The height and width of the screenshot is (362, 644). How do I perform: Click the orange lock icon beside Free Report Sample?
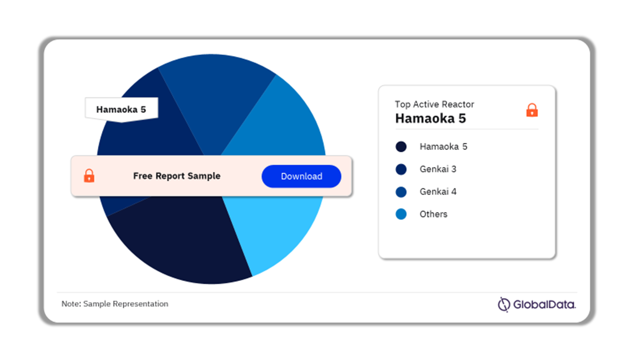coord(89,176)
